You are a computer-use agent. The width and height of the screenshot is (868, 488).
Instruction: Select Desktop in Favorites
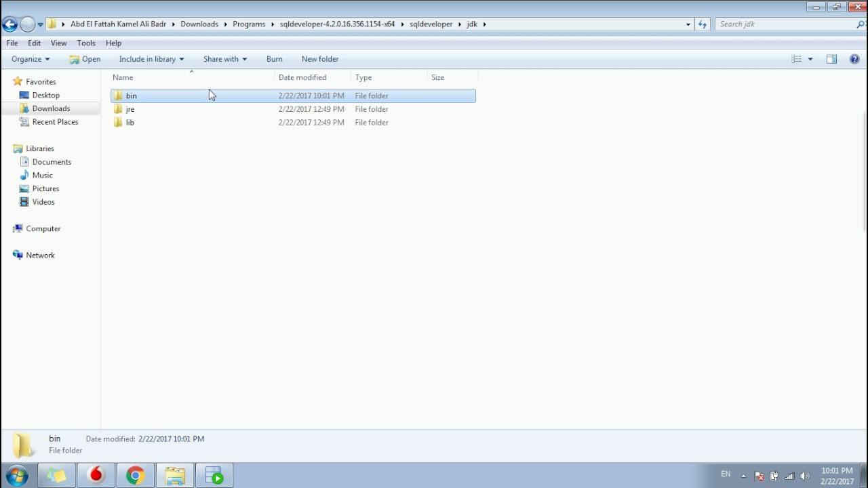(x=45, y=96)
